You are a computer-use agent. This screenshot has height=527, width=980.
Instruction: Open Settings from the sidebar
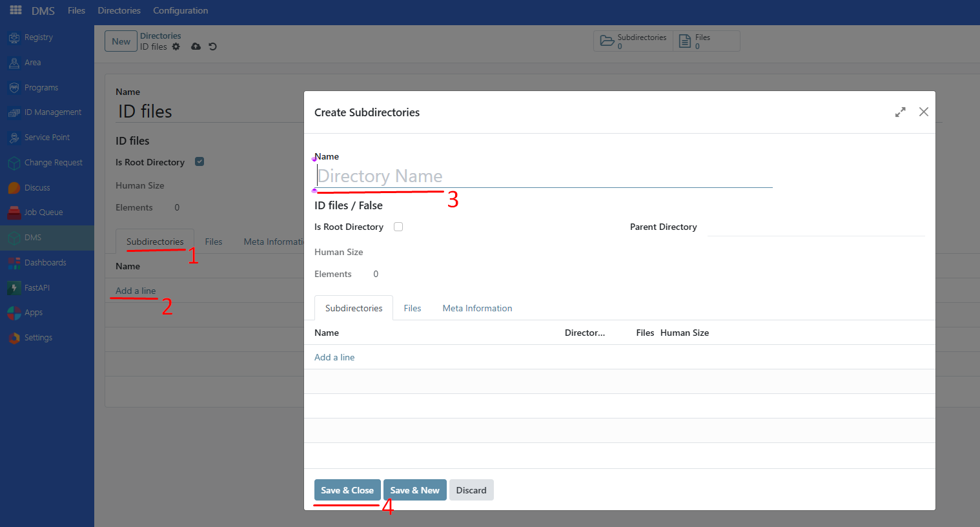point(14,338)
